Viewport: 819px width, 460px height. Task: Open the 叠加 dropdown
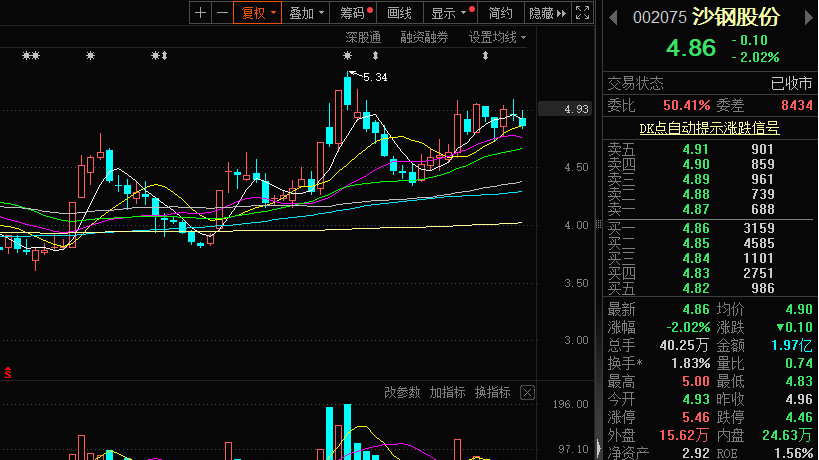pyautogui.click(x=306, y=13)
